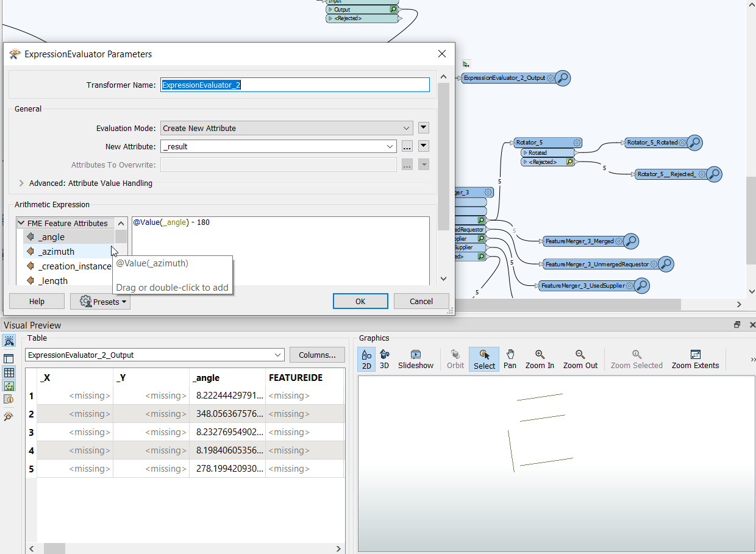Open FeatureMerger_3 transformer gear settings

click(488, 193)
